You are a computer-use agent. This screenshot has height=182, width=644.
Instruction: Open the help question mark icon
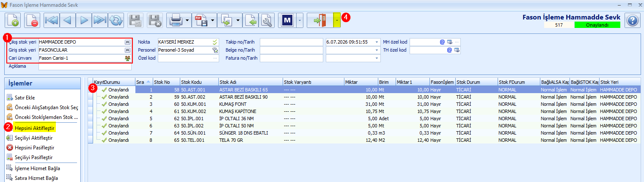click(x=632, y=20)
